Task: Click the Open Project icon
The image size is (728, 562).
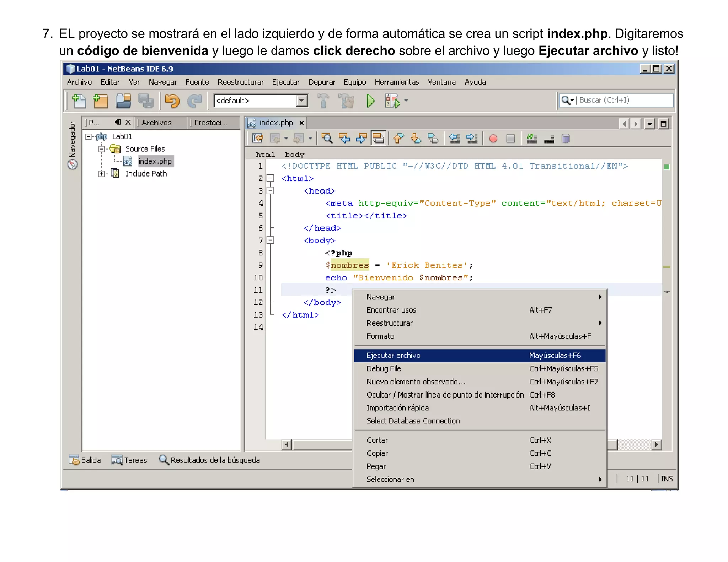Action: click(123, 101)
